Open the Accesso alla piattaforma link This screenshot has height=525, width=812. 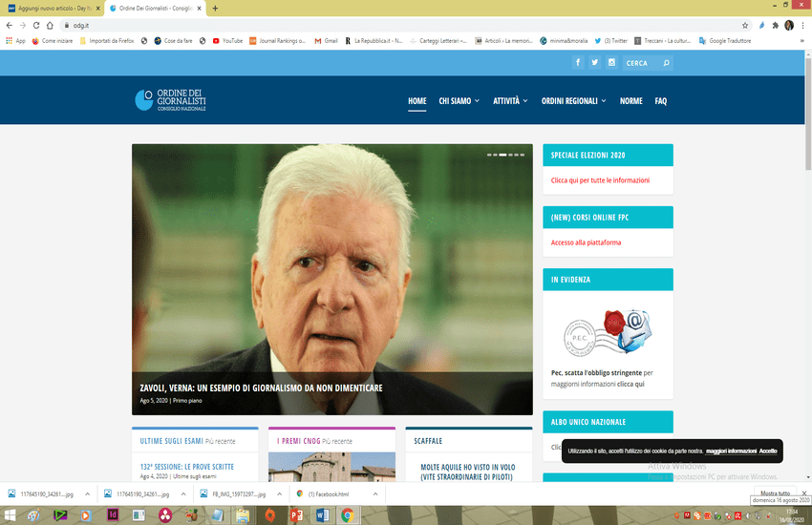click(x=586, y=242)
